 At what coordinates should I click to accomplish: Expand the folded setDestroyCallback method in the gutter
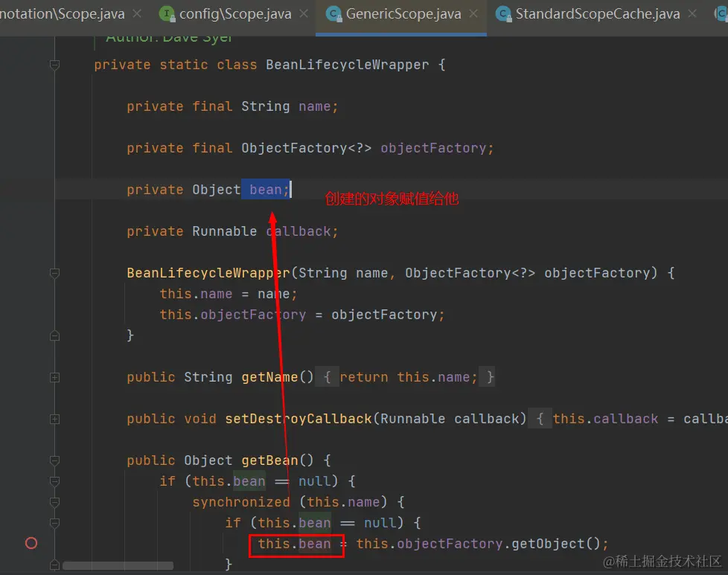[54, 419]
